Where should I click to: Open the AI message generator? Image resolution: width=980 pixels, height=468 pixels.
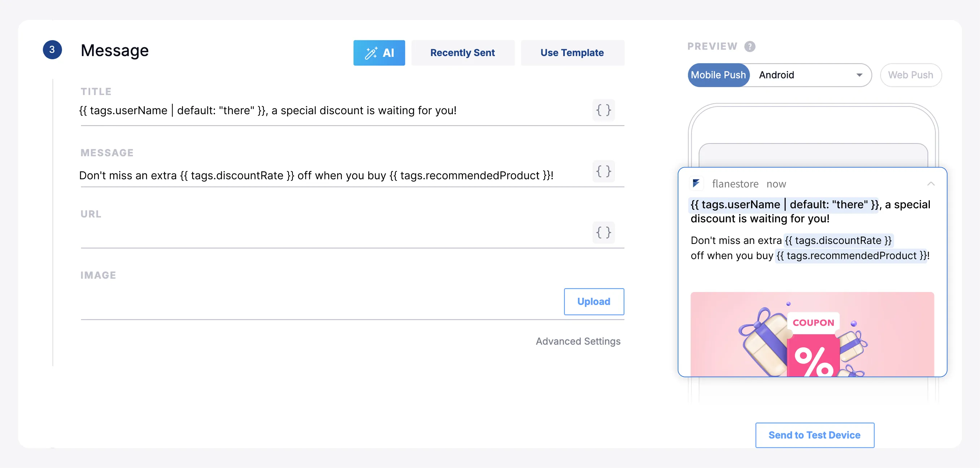click(379, 52)
